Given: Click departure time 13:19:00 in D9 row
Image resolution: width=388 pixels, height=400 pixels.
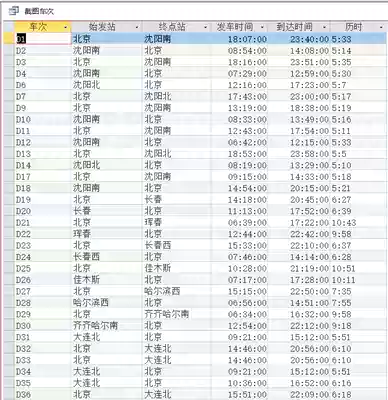Looking at the screenshot, I should [247, 108].
